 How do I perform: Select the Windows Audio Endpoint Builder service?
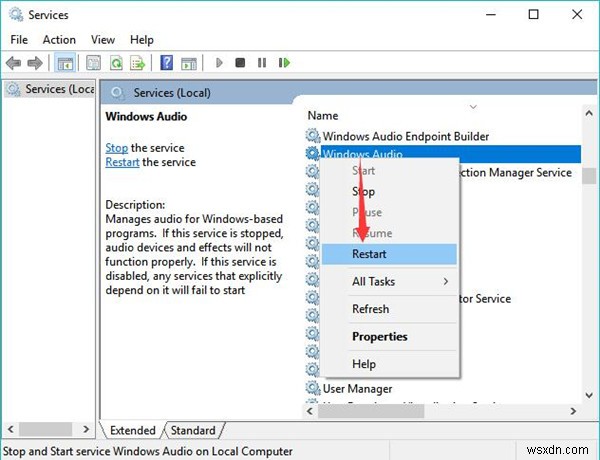(x=406, y=136)
